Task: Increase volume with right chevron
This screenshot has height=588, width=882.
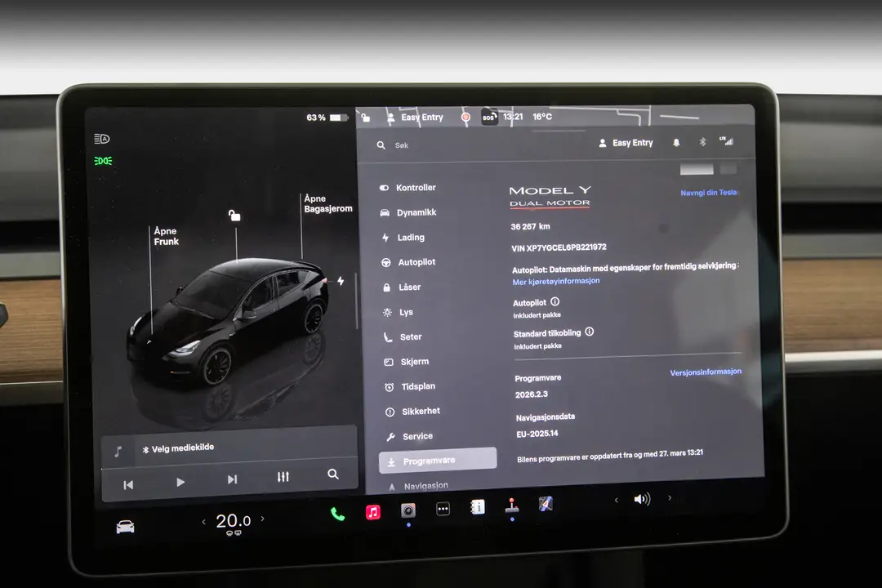Action: click(670, 497)
